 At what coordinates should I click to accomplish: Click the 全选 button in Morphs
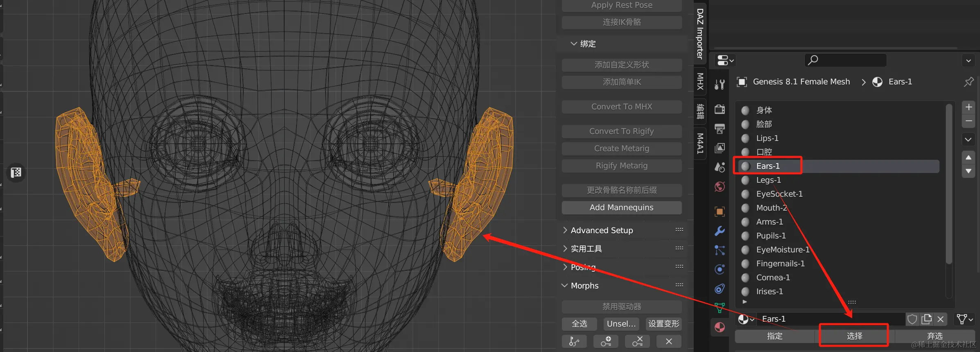[x=579, y=324]
